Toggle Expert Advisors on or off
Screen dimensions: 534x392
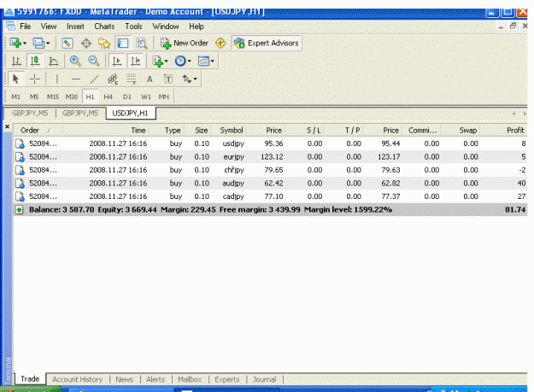(x=267, y=44)
